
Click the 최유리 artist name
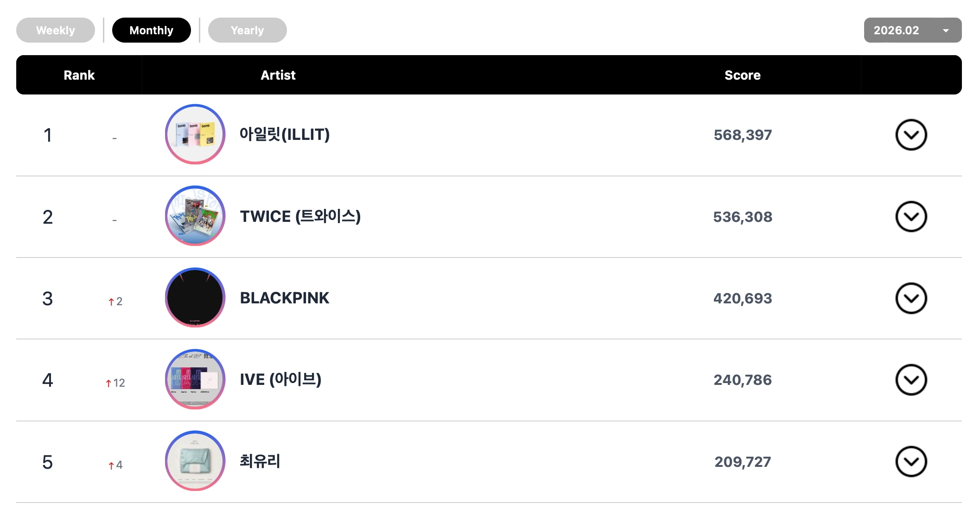(x=260, y=461)
